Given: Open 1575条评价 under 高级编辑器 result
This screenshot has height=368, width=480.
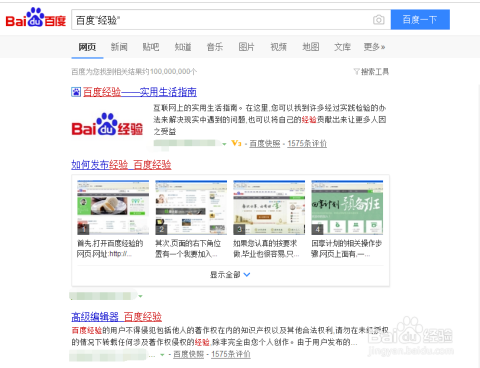Looking at the screenshot, I should (231, 354).
